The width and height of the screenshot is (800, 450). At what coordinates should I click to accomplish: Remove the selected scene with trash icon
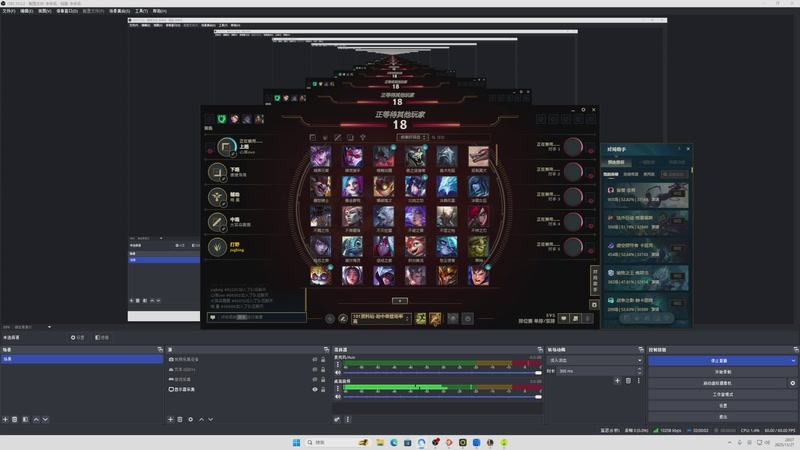15,419
